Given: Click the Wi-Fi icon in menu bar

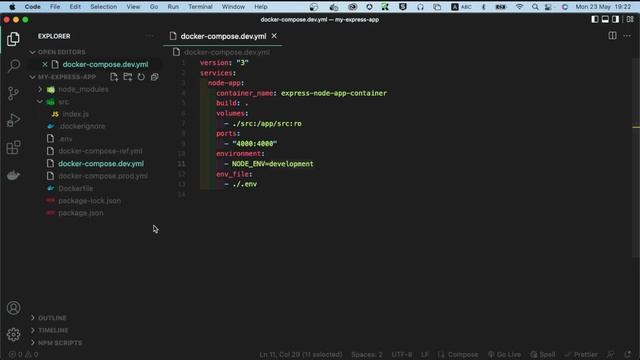Looking at the screenshot, I should (x=519, y=7).
